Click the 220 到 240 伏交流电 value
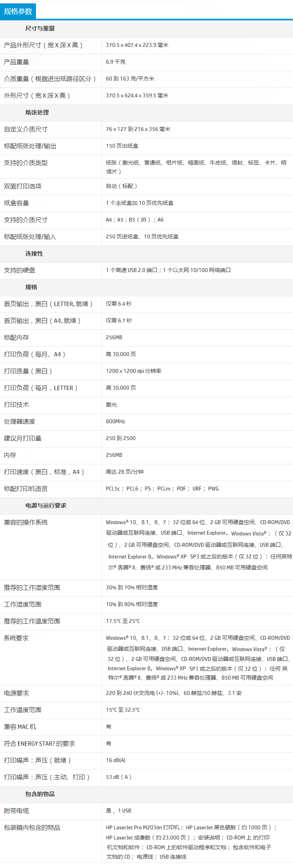 pos(174,693)
